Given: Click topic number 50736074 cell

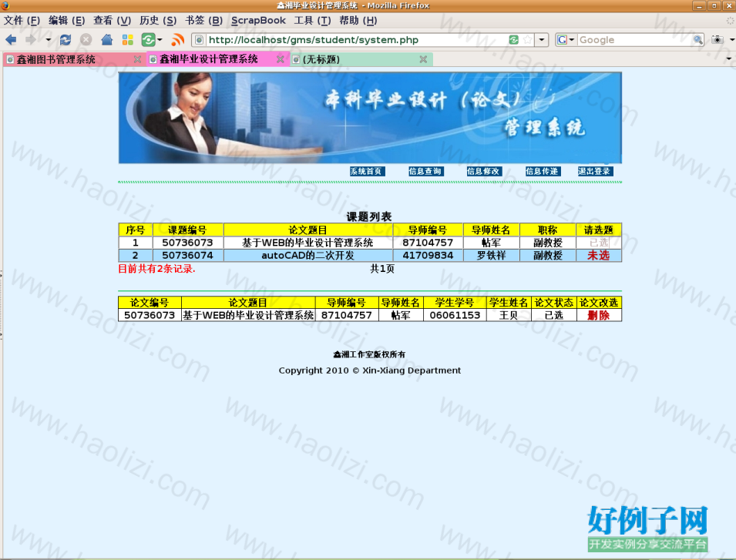Looking at the screenshot, I should [188, 256].
